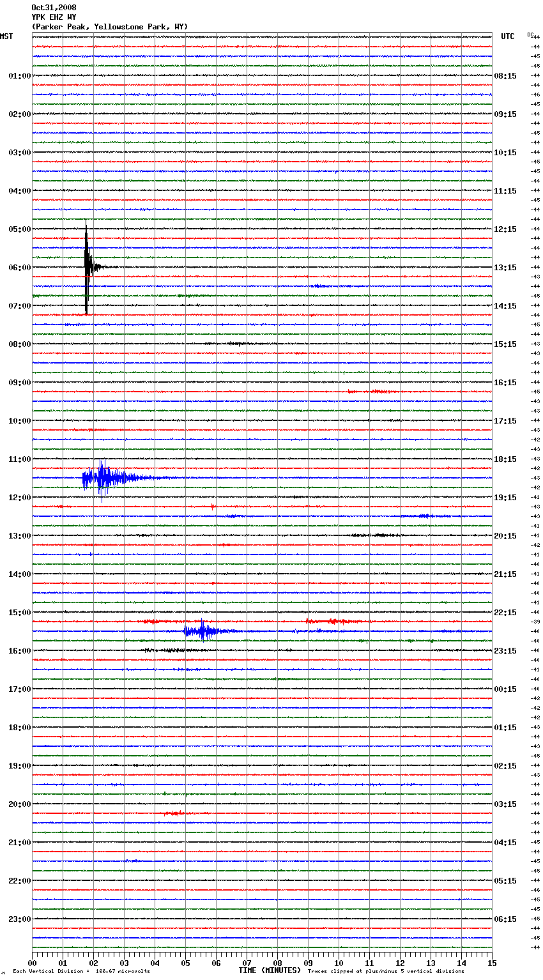This screenshot has height=980, width=543.
Task: Select the 22:15 UTC time label
Action: point(505,613)
